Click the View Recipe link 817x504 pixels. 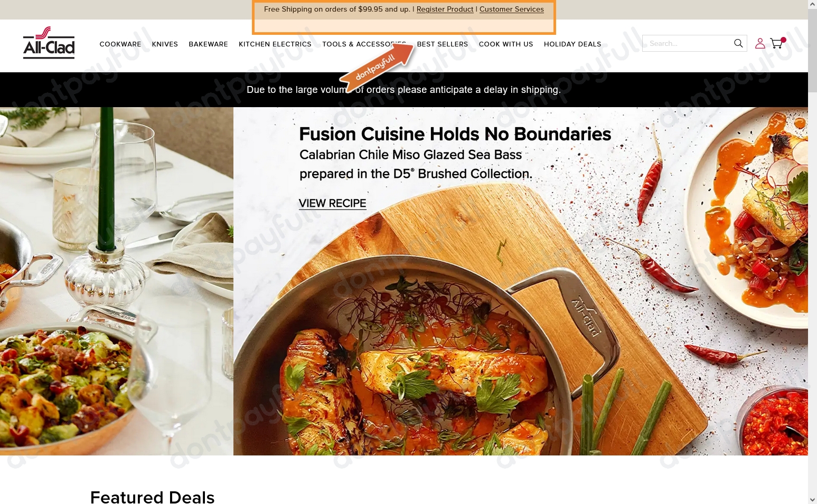[x=333, y=204]
